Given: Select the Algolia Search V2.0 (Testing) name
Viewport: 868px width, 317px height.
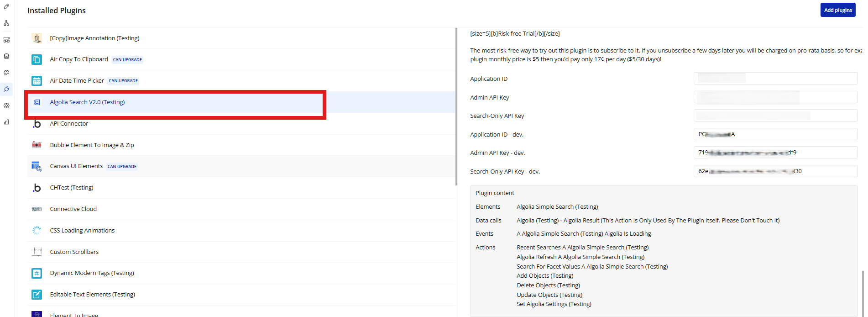Looking at the screenshot, I should (87, 102).
